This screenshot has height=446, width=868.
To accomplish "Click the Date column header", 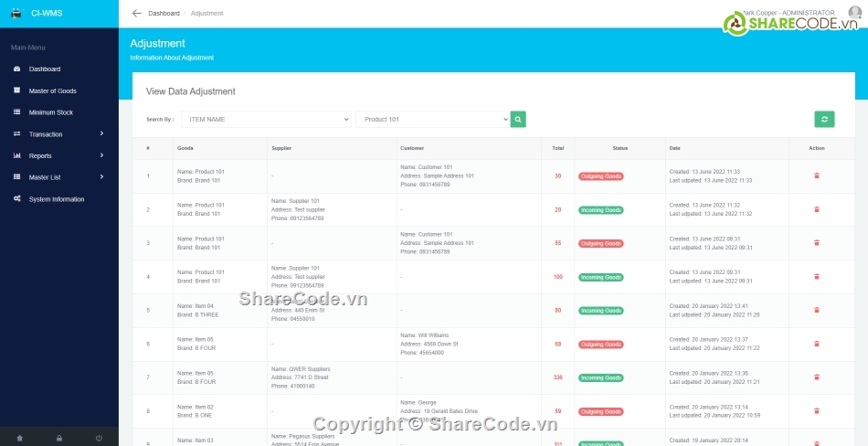I will coord(675,148).
